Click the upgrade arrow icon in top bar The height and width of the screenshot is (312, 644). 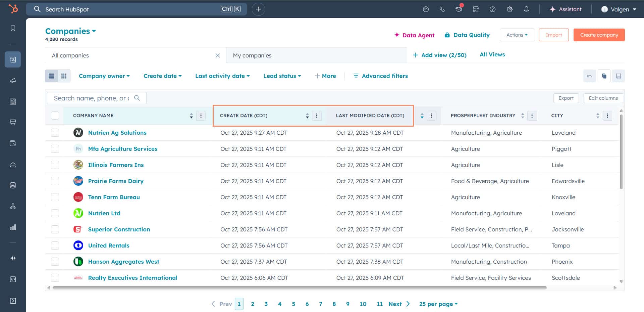(426, 9)
